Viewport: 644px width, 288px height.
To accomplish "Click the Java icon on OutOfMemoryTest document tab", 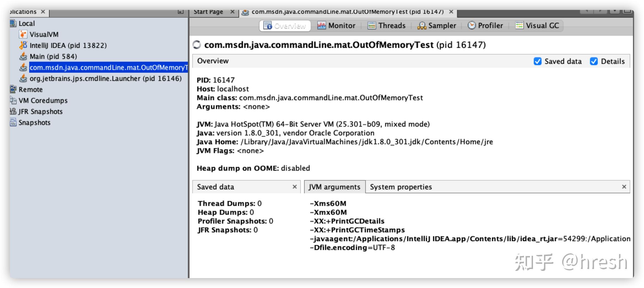I will click(x=245, y=12).
